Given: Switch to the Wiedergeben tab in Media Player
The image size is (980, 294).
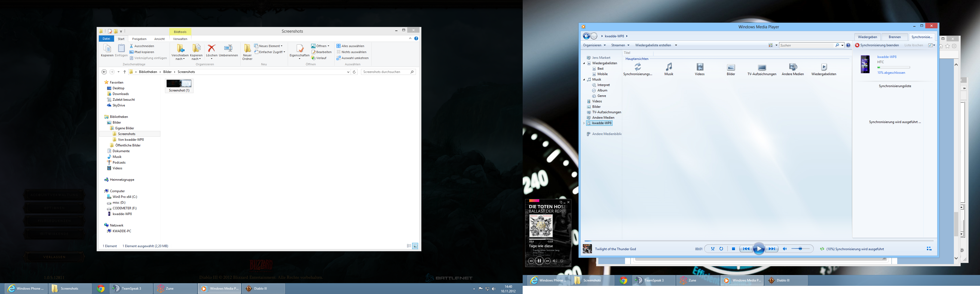Looking at the screenshot, I should point(867,37).
